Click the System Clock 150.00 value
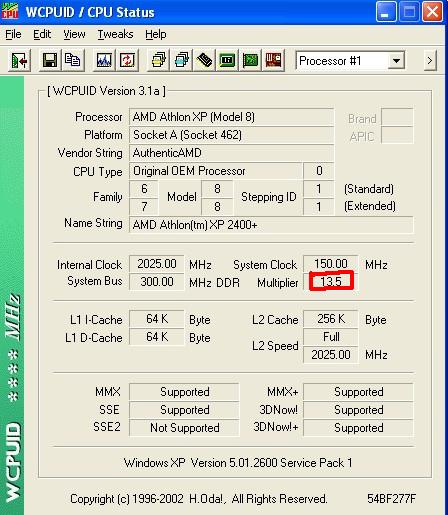 pos(331,264)
